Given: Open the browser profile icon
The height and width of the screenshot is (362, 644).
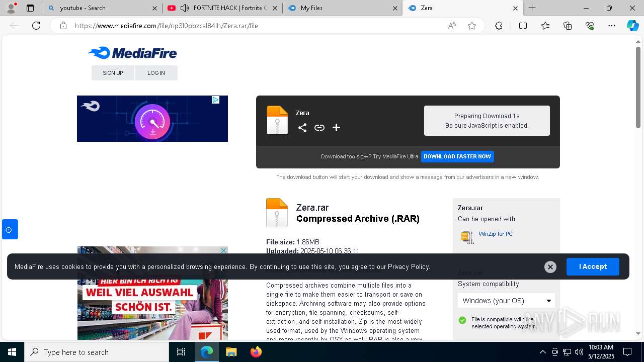Looking at the screenshot, I should click(11, 8).
